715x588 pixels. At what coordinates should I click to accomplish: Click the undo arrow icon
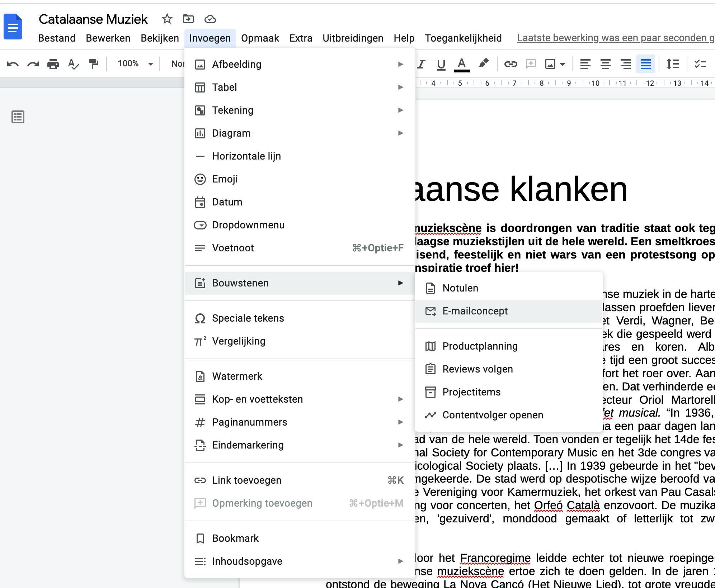coord(13,64)
